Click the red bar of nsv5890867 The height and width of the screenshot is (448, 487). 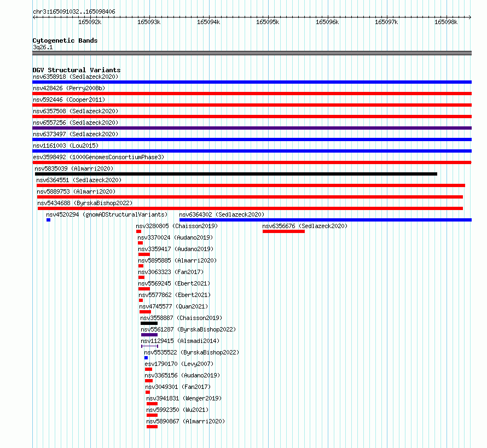tap(152, 427)
